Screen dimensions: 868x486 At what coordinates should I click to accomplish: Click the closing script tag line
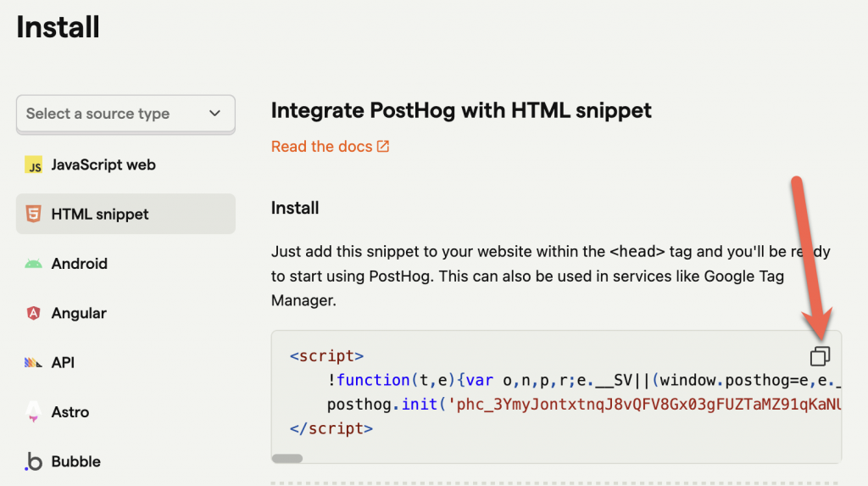tap(331, 428)
